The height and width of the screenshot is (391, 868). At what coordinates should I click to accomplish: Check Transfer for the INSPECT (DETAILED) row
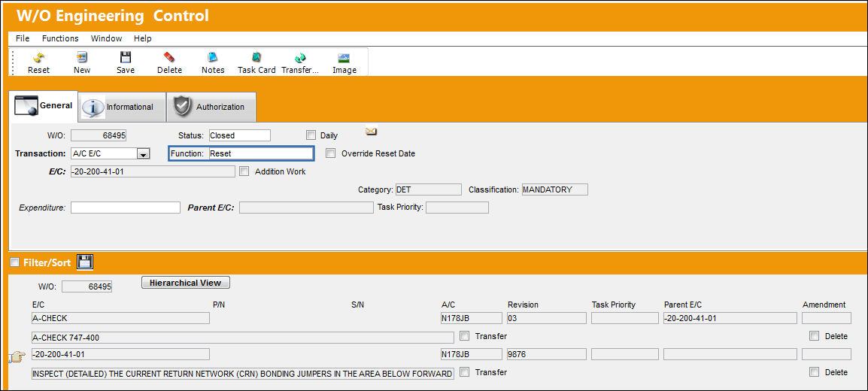tap(464, 372)
